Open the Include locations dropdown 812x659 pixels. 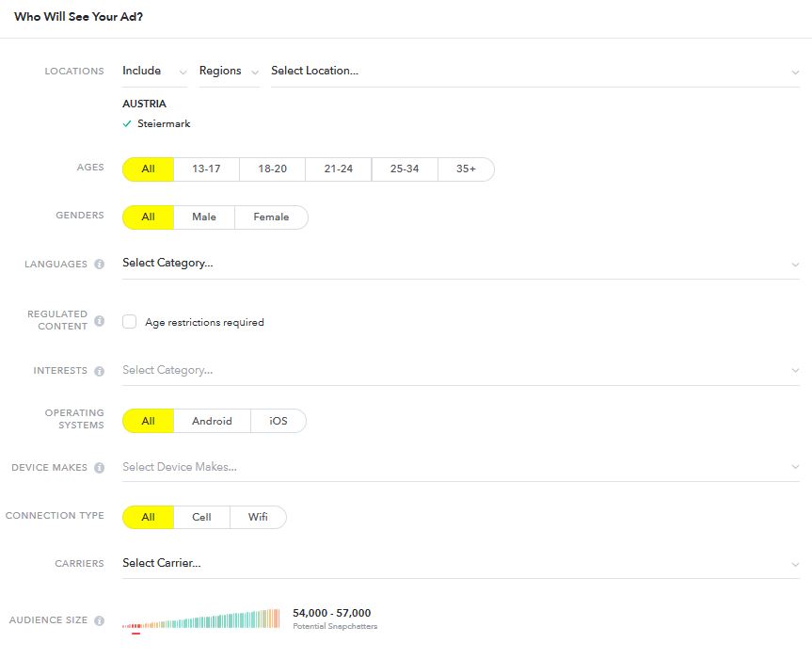coord(155,71)
